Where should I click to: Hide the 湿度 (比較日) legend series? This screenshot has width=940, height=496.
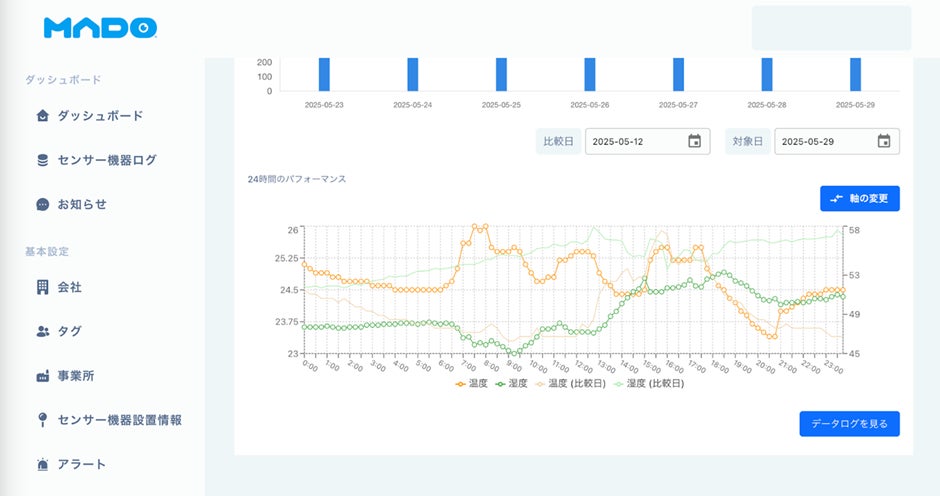click(648, 383)
